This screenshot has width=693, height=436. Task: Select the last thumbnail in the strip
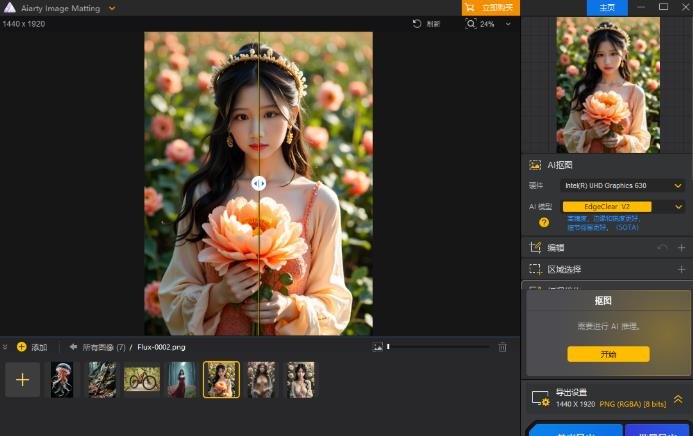coord(301,379)
